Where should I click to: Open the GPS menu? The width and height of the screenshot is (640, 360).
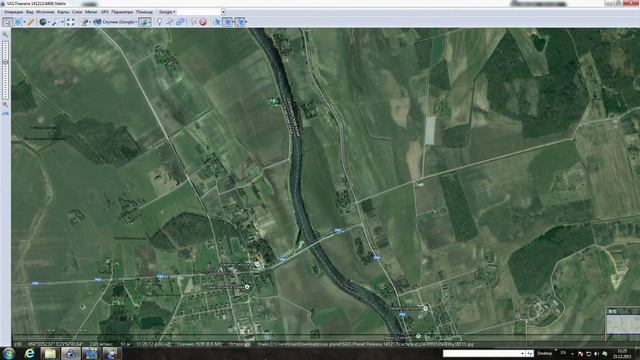(x=105, y=12)
